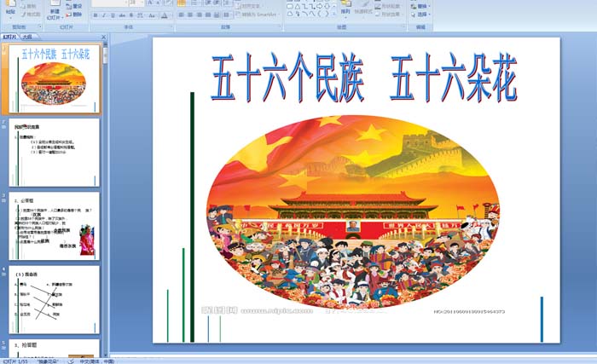Screen dimensions: 597x364
Task: Toggle Justify text alignment
Action: (x=208, y=14)
